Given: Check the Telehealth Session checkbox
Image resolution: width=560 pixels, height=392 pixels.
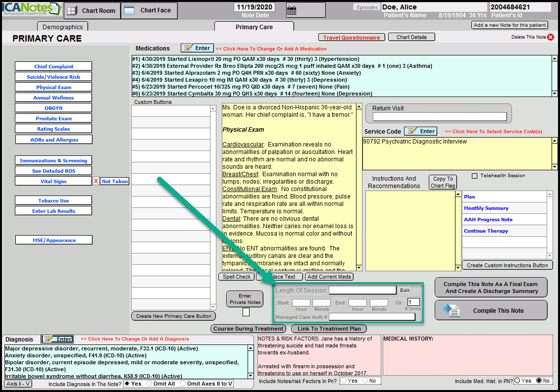Looking at the screenshot, I should (x=475, y=176).
